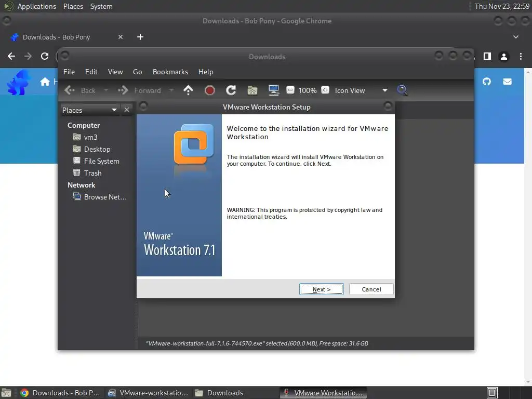Open the View menu in file manager
Screen dimensions: 532x399
[115, 72]
